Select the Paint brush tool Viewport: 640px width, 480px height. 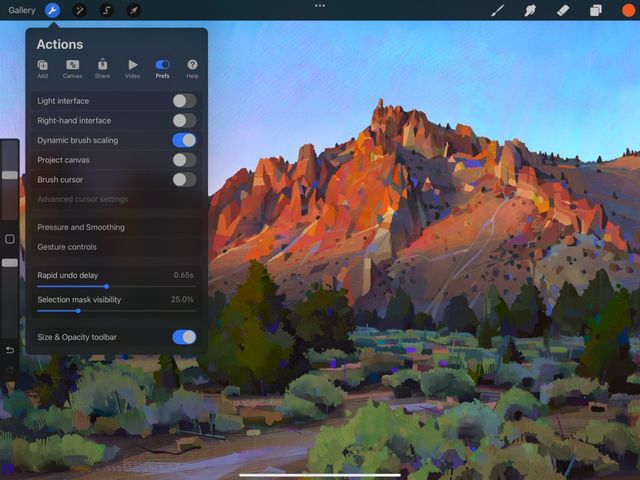coord(497,10)
